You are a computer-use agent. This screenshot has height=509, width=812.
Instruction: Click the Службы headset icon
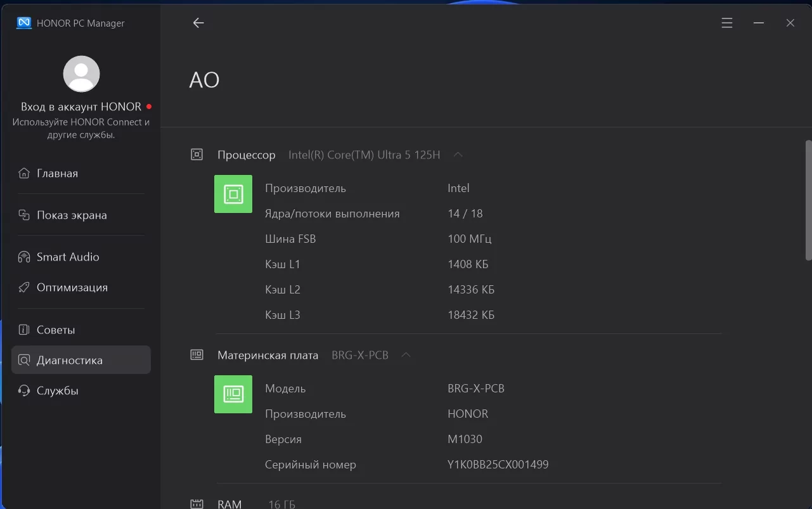tap(24, 390)
